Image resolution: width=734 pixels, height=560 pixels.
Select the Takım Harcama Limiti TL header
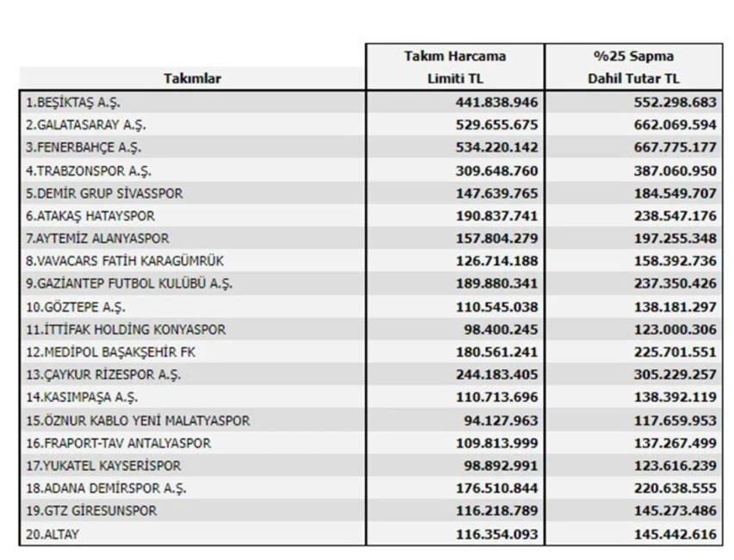455,67
